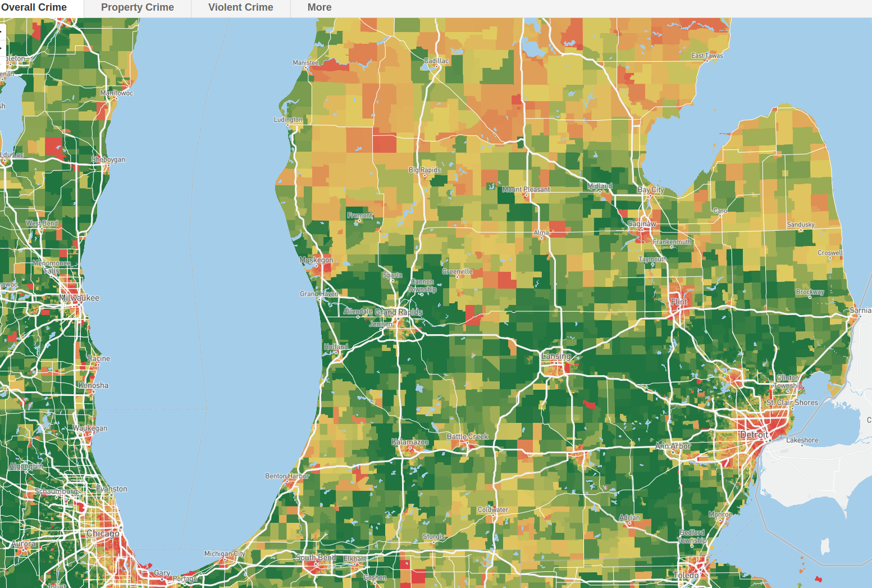The height and width of the screenshot is (588, 872).
Task: Choose the Lakeshore map label
Action: point(802,440)
